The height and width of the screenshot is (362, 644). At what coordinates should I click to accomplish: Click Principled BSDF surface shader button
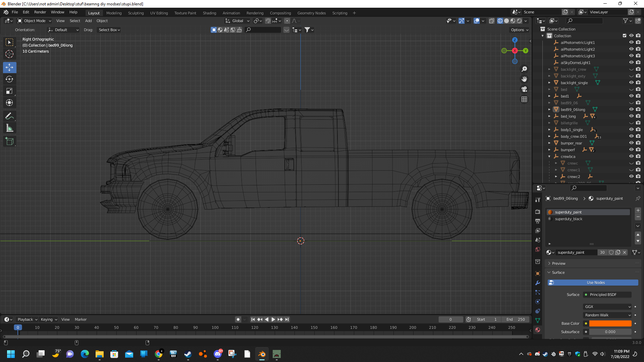click(x=607, y=295)
